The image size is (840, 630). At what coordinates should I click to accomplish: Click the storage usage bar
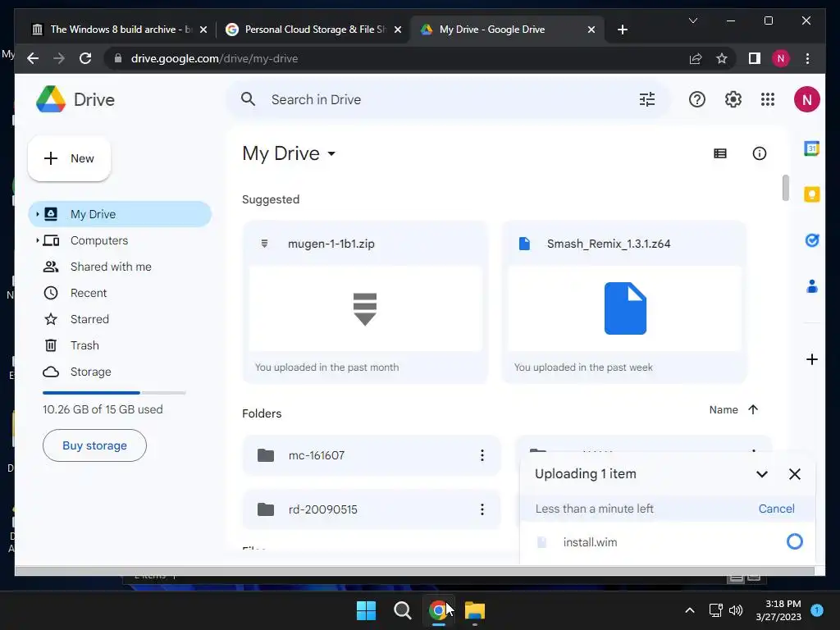114,393
